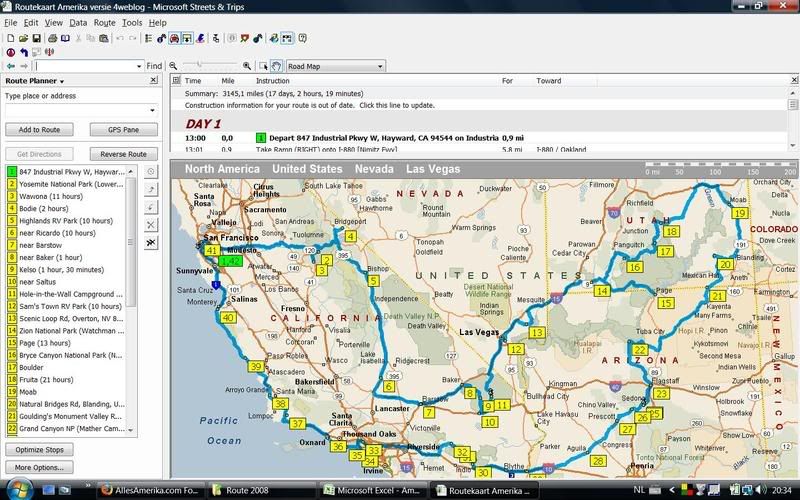Open the View menu

(x=54, y=23)
